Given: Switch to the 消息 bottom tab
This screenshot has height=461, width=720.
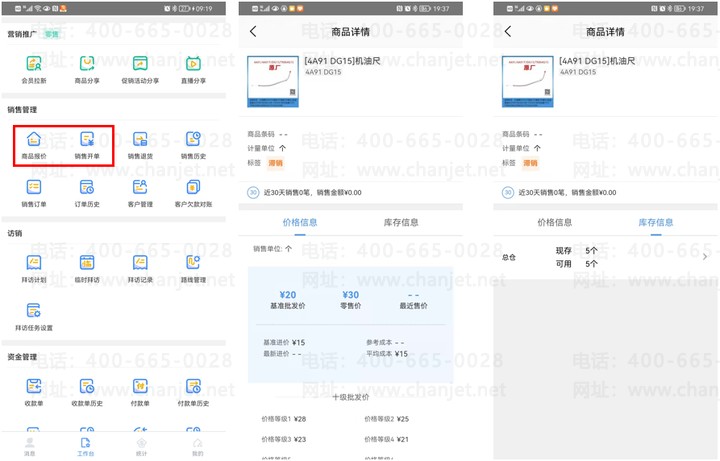Looking at the screenshot, I should tap(30, 446).
